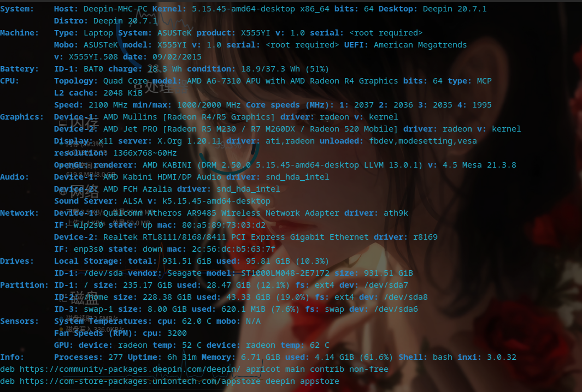Click the 59.3% circular memory usage ring
Screen dimensions: 582x392
click(228, 153)
